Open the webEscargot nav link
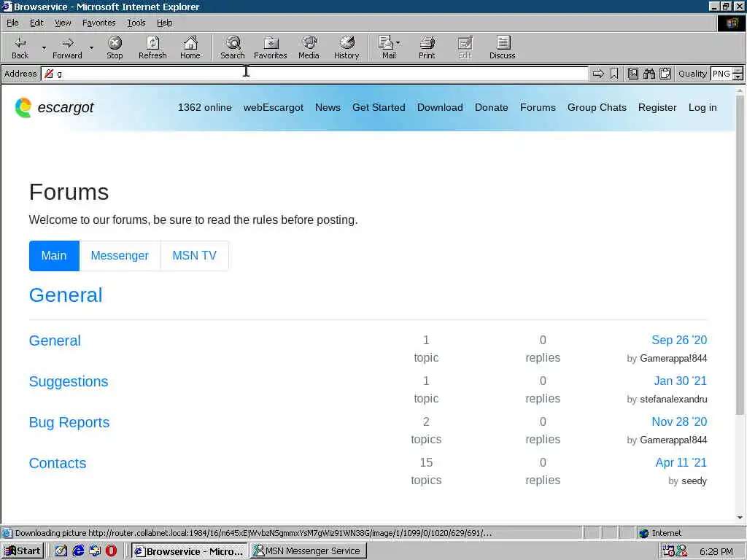Image resolution: width=747 pixels, height=560 pixels. click(274, 108)
